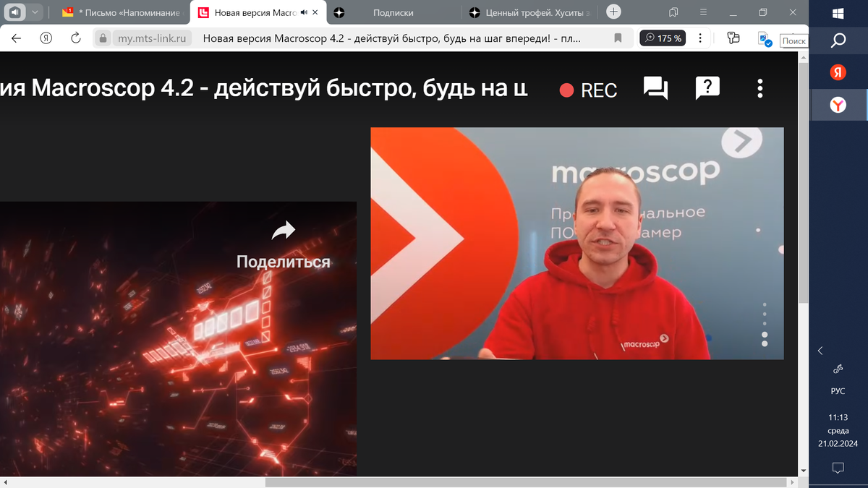
Task: Open the webinar chat panel
Action: (654, 88)
